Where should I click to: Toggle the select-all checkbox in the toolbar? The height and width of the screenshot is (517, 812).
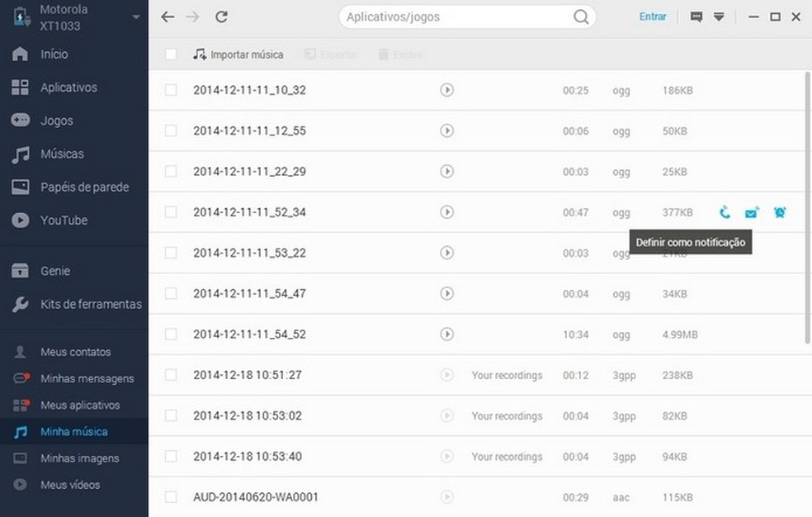(x=171, y=54)
